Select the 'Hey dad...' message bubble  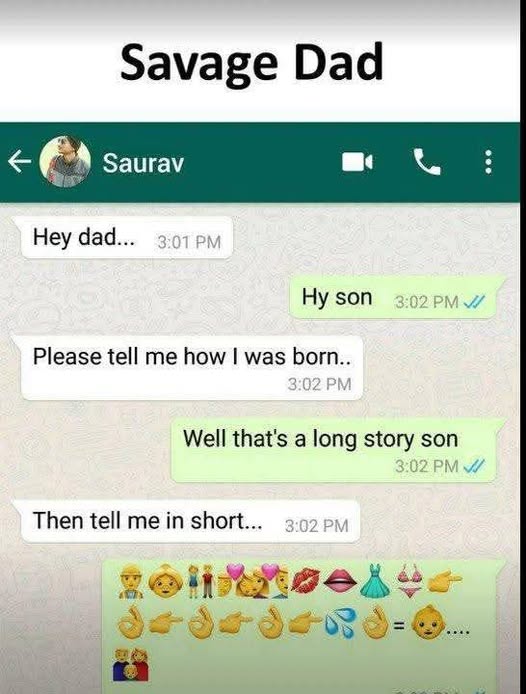click(127, 238)
